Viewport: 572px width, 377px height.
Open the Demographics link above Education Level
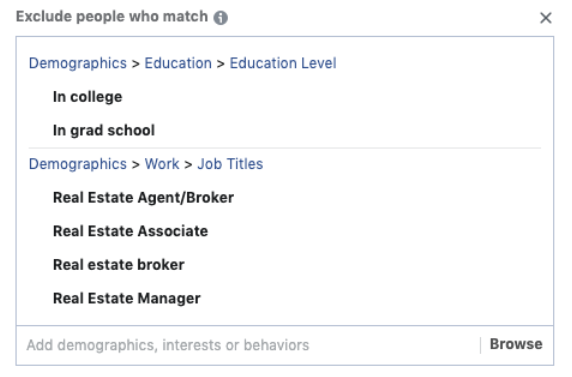coord(78,63)
